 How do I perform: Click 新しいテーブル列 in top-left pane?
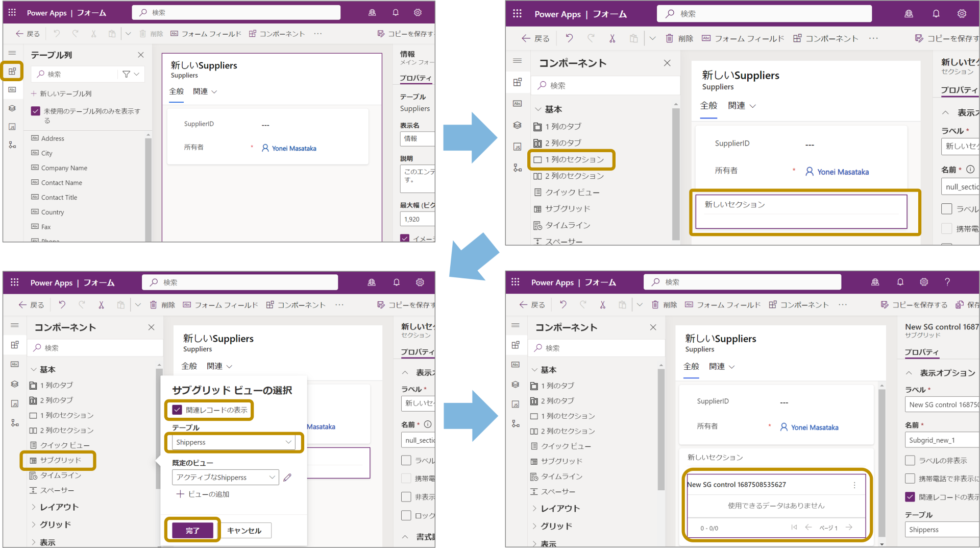point(61,93)
